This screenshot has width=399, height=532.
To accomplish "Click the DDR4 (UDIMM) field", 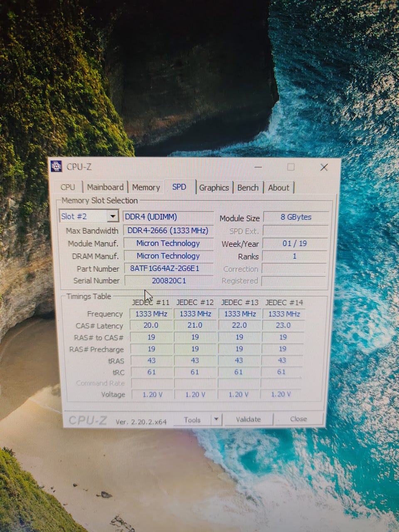I will (x=168, y=217).
